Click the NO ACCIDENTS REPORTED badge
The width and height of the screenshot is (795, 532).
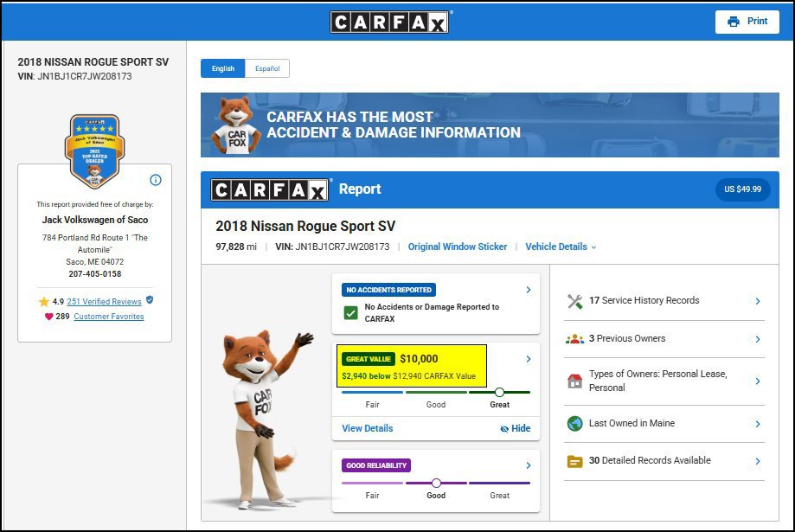(389, 290)
